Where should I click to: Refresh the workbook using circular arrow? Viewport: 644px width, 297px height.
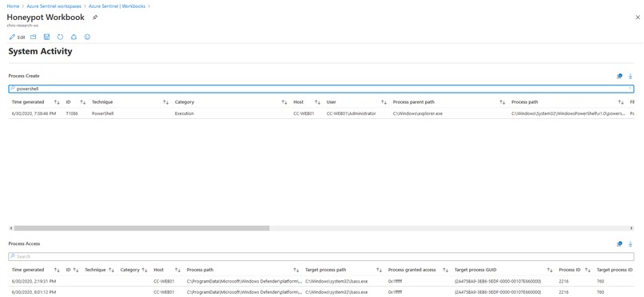pos(61,37)
